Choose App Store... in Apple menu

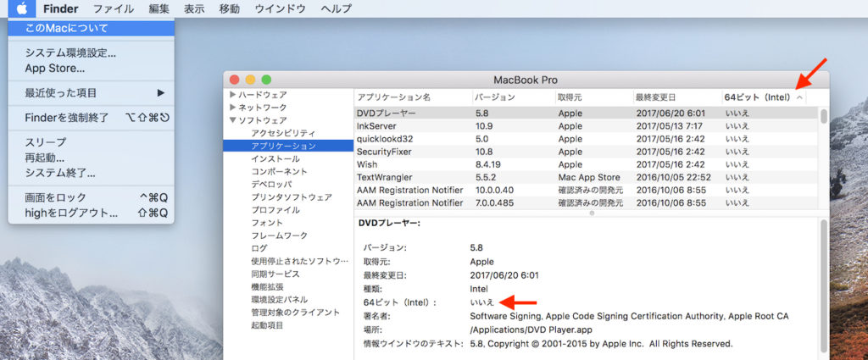coord(92,69)
